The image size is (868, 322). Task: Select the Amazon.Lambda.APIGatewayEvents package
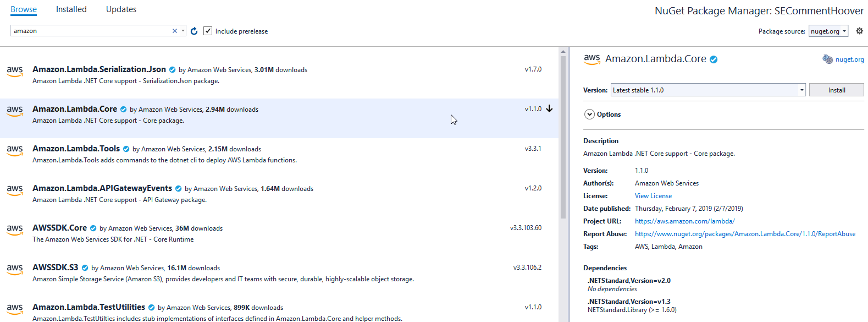click(279, 198)
